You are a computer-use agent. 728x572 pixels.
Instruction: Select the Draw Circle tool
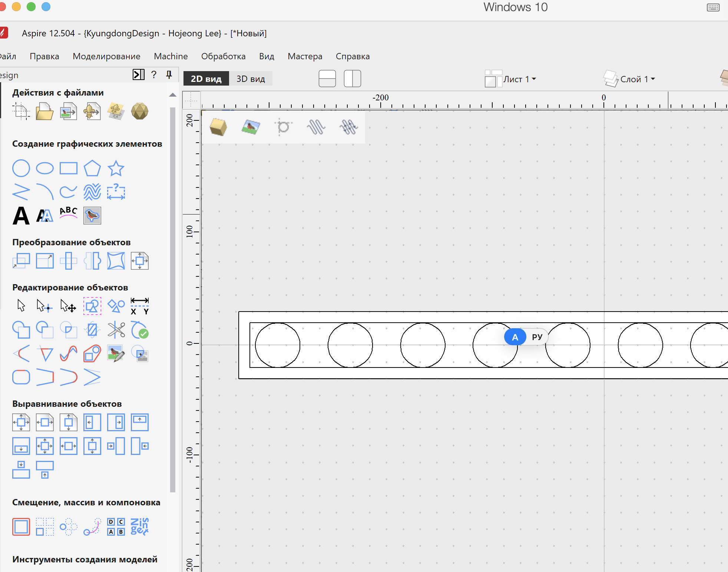coord(21,168)
